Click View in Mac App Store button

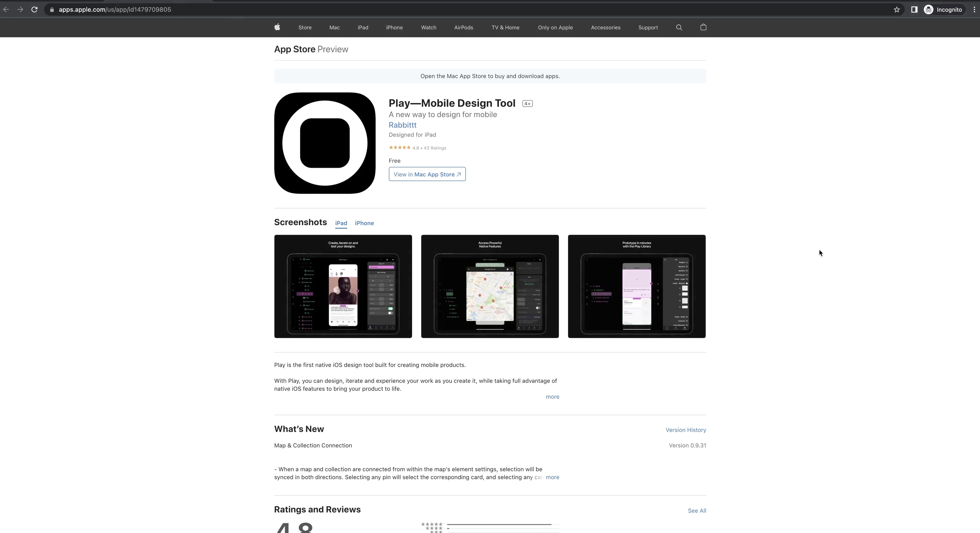click(x=427, y=174)
